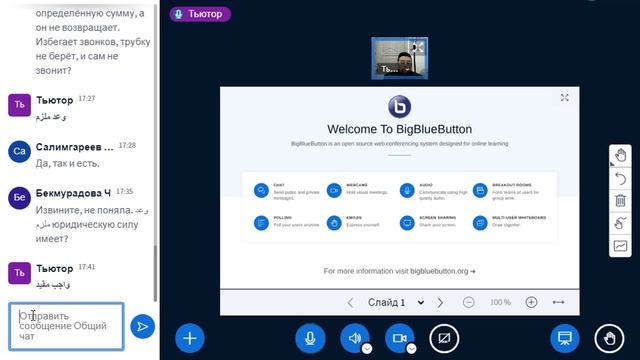The height and width of the screenshot is (360, 640).
Task: Click the Breakout Rooms icon on slide
Action: 480,190
